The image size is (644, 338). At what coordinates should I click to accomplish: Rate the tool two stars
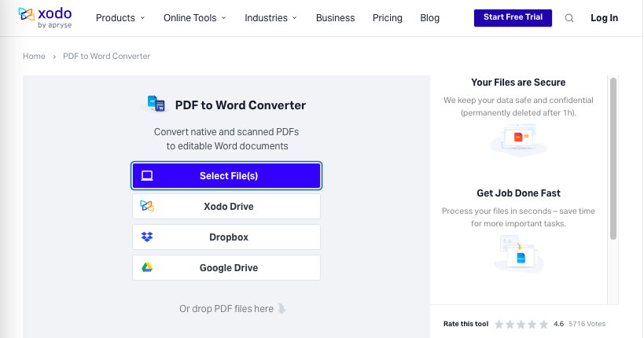pos(510,325)
